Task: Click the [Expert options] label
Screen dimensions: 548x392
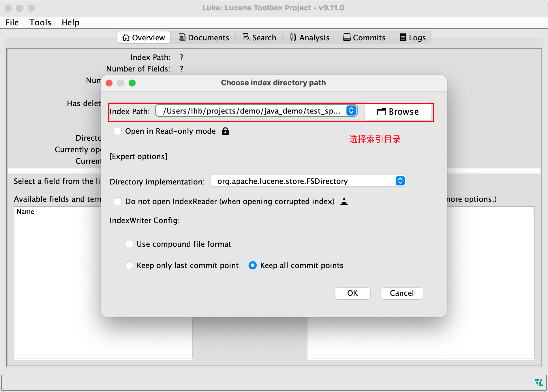Action: 138,156
